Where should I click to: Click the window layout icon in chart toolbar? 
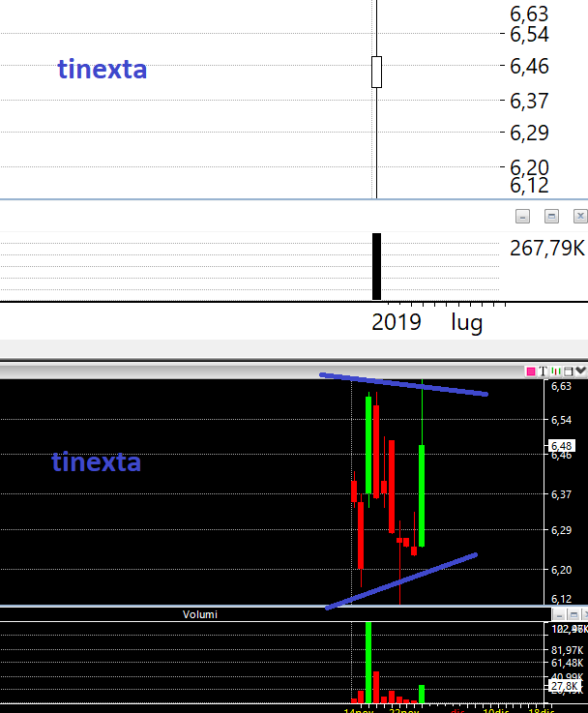click(x=568, y=371)
